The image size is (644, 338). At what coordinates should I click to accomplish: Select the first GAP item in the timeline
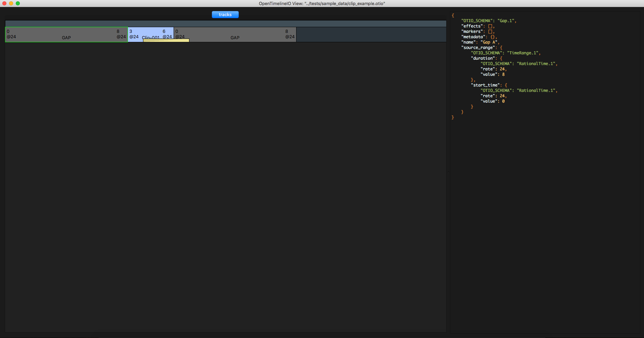(66, 34)
